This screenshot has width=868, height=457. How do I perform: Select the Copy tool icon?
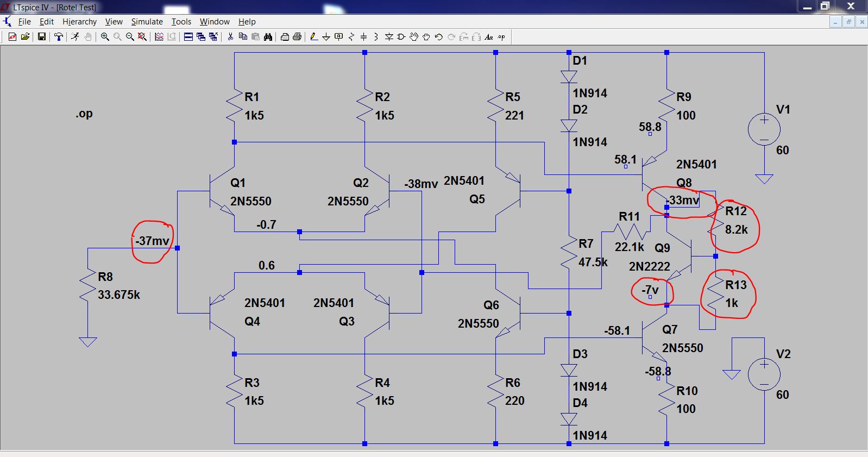[x=243, y=37]
